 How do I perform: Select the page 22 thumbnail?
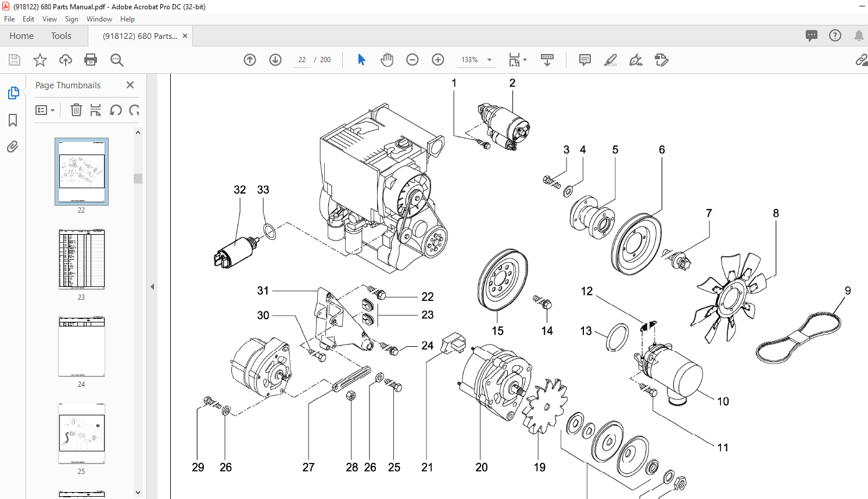[81, 171]
